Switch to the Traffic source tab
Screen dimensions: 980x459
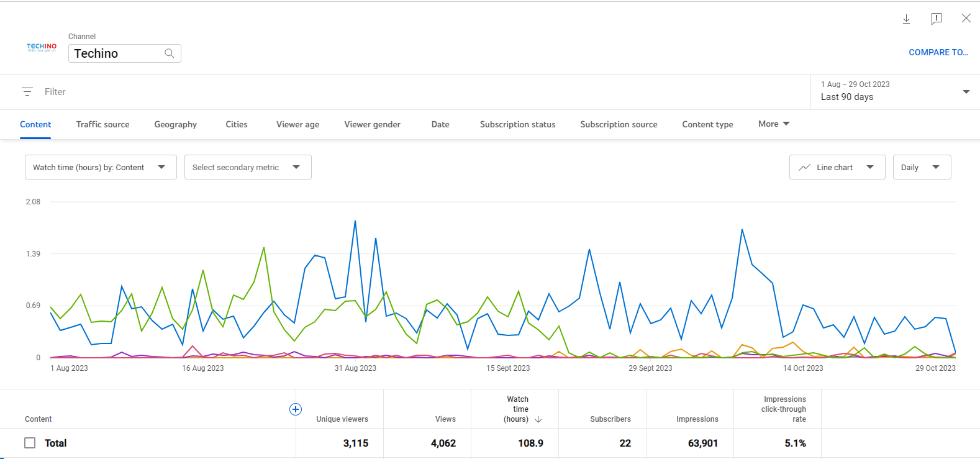pyautogui.click(x=103, y=125)
